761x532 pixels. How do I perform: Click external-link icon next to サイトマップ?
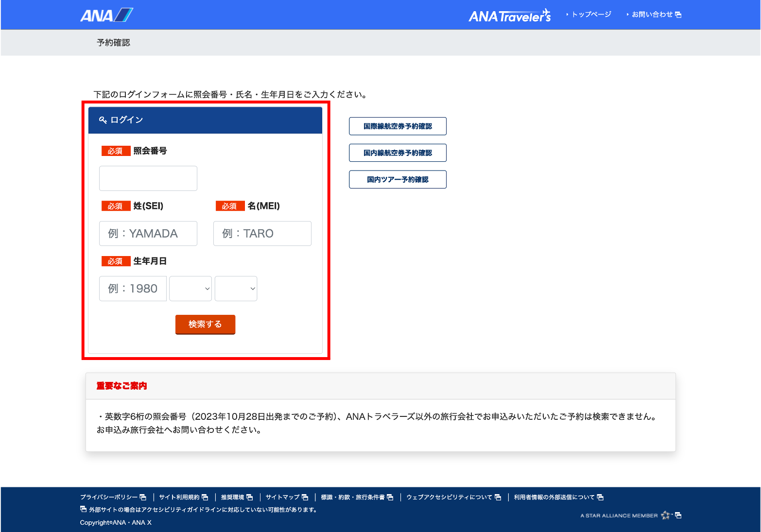tap(305, 497)
